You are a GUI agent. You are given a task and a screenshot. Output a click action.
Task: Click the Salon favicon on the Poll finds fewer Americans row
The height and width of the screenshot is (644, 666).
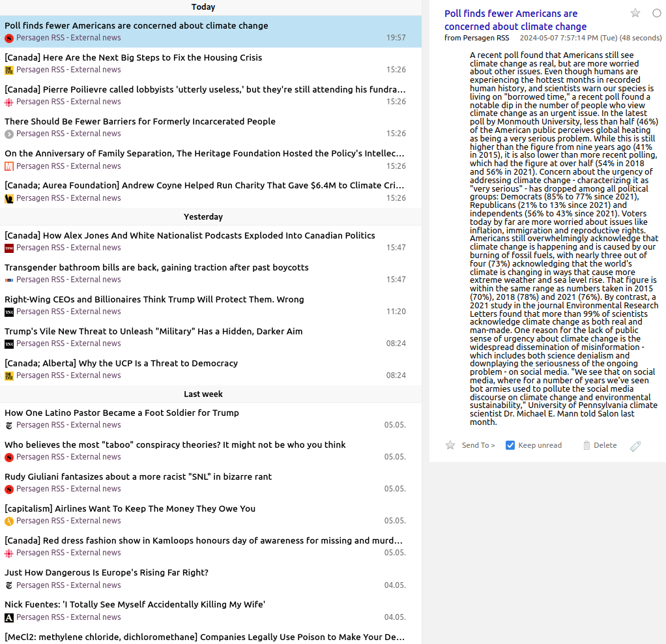click(9, 38)
